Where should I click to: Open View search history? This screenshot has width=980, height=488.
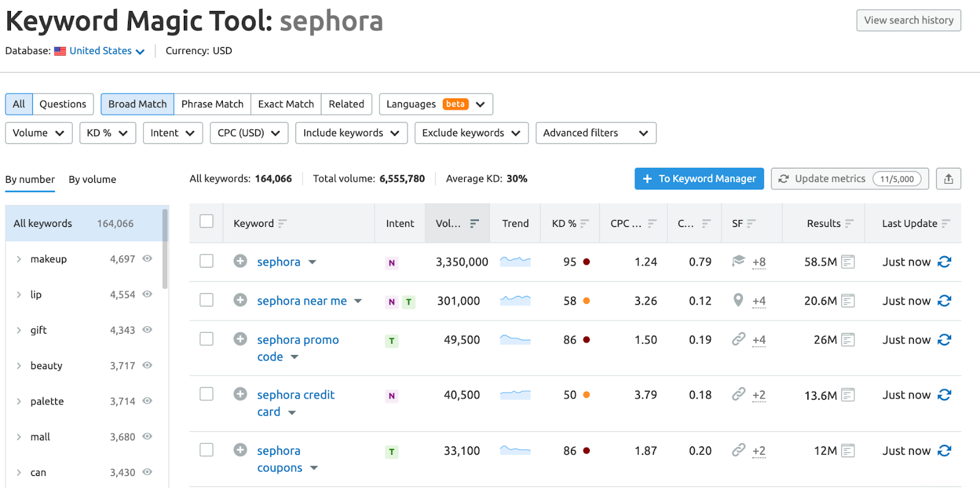tap(908, 20)
